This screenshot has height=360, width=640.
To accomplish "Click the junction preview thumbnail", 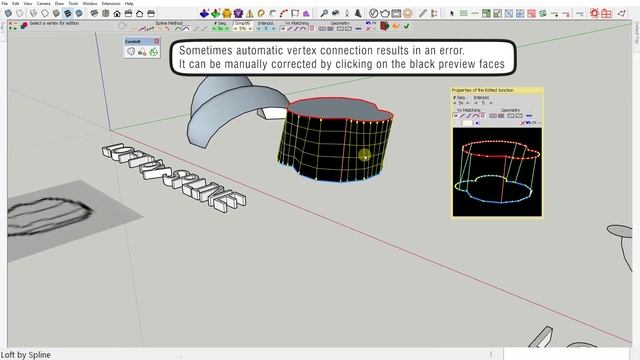I will click(x=497, y=172).
